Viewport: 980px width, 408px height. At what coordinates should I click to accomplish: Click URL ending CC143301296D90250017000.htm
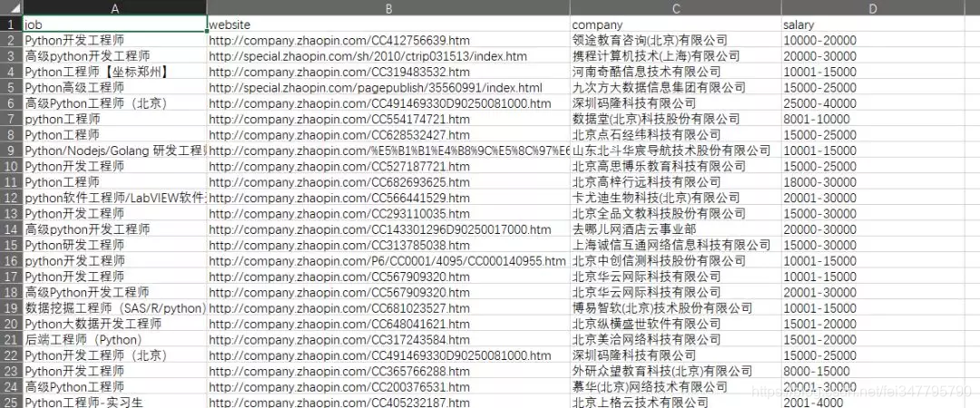pyautogui.click(x=388, y=229)
